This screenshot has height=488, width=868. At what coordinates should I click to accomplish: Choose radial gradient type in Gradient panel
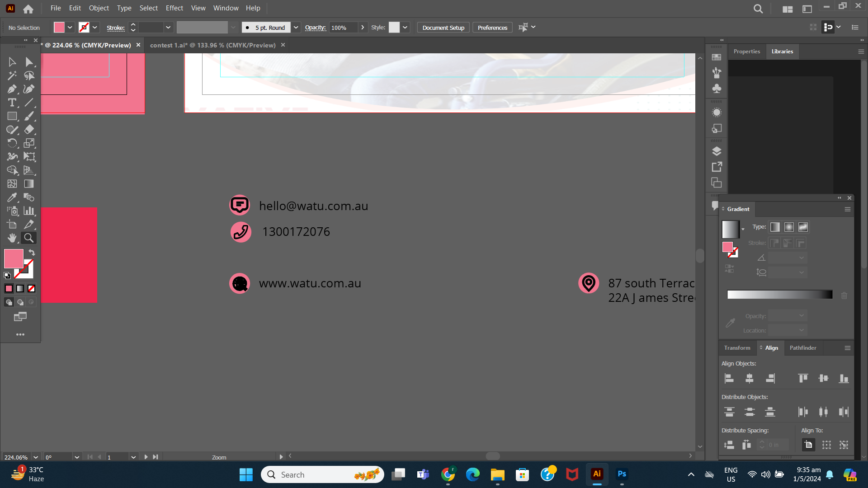click(789, 227)
